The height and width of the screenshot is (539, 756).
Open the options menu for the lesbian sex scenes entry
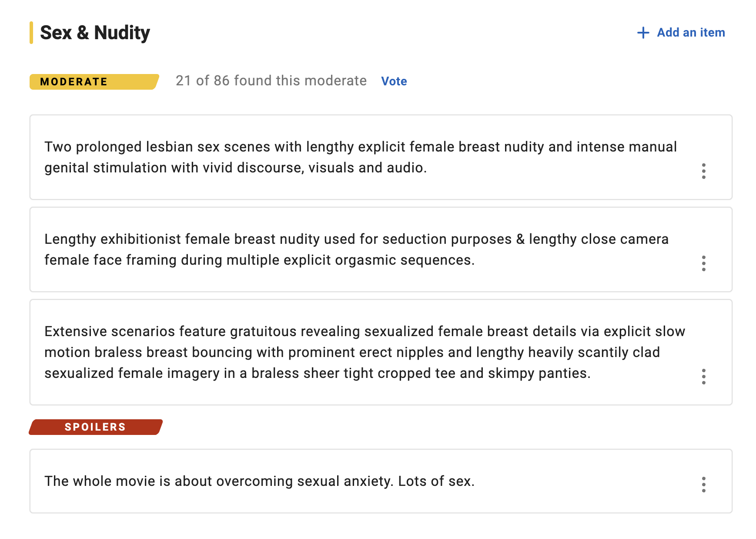click(703, 171)
